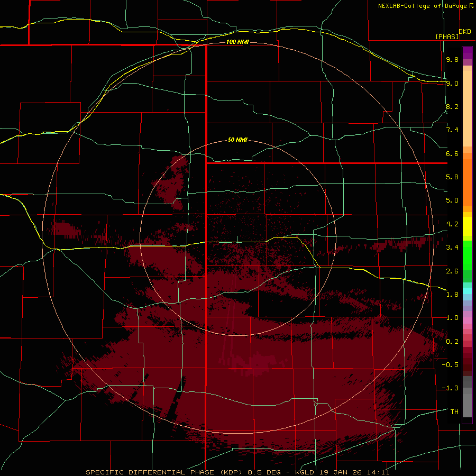Click the 2.6 value on color scale

pos(452,271)
